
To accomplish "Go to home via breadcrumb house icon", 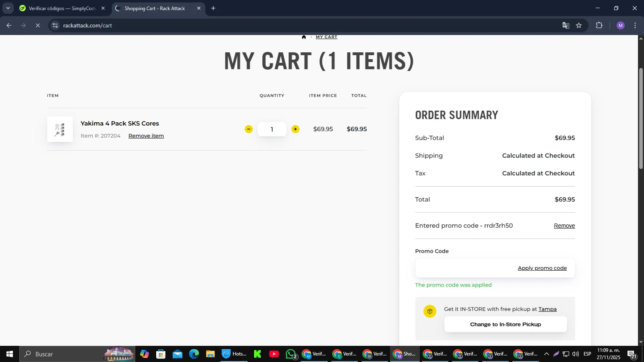I will [304, 37].
